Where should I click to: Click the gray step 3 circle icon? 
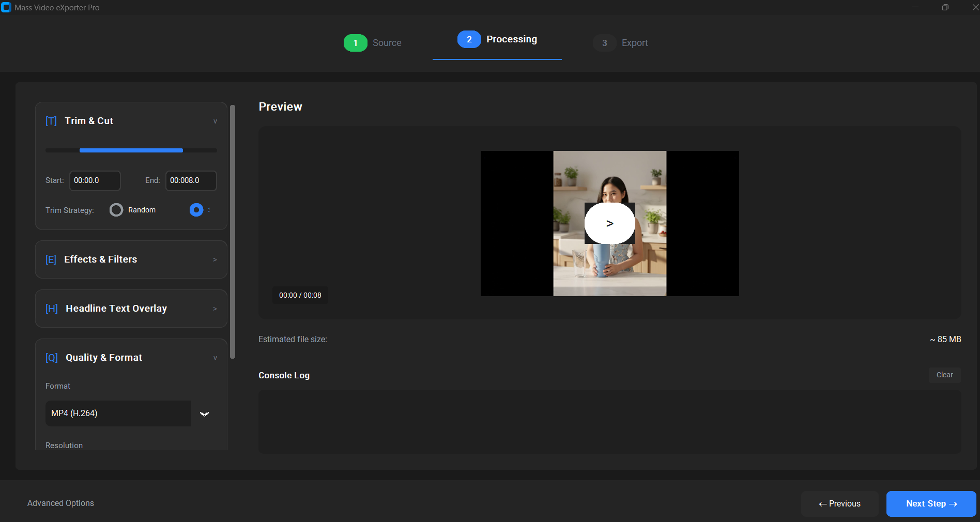604,43
